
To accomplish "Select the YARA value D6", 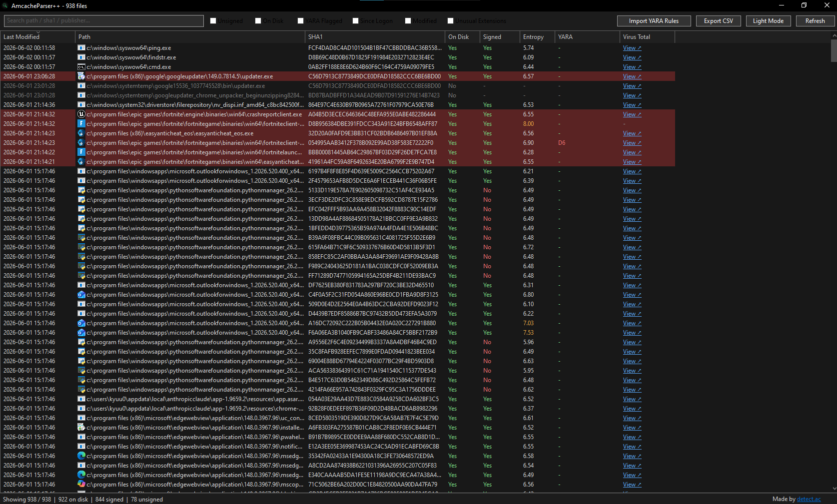I will click(x=562, y=143).
